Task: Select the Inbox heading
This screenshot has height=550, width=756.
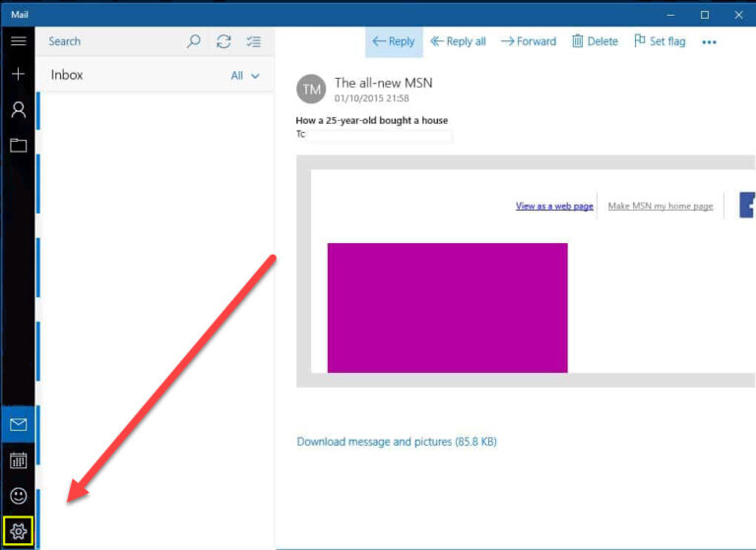Action: click(67, 75)
